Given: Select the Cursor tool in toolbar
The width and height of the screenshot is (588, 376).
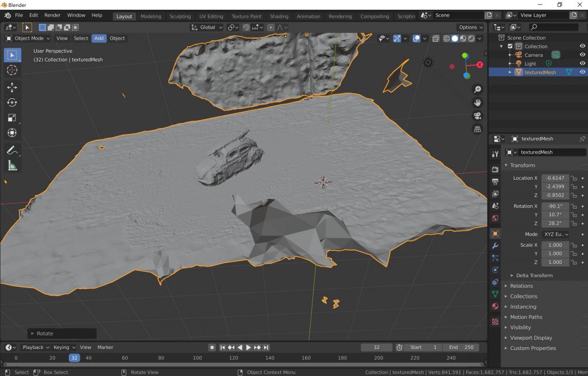Looking at the screenshot, I should pyautogui.click(x=12, y=70).
